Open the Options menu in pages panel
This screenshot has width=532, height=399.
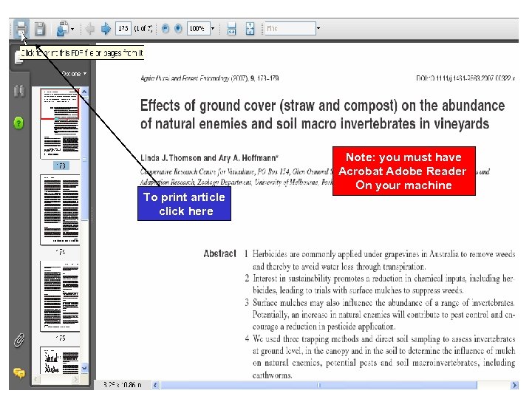pyautogui.click(x=74, y=74)
